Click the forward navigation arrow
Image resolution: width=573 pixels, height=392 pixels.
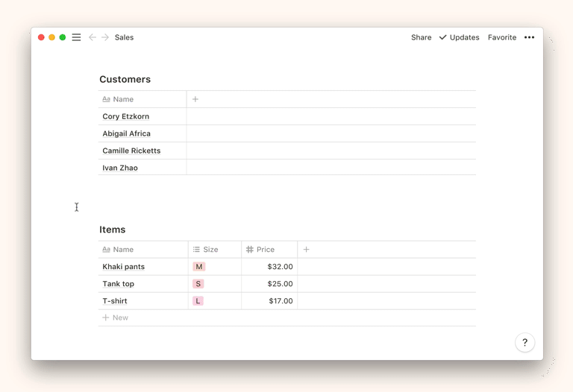coord(105,37)
